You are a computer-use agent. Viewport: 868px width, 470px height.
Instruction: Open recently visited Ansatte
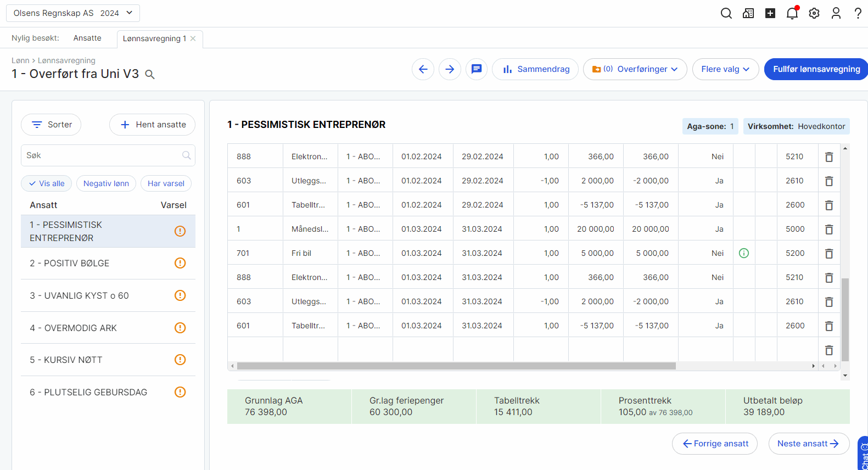pos(87,38)
